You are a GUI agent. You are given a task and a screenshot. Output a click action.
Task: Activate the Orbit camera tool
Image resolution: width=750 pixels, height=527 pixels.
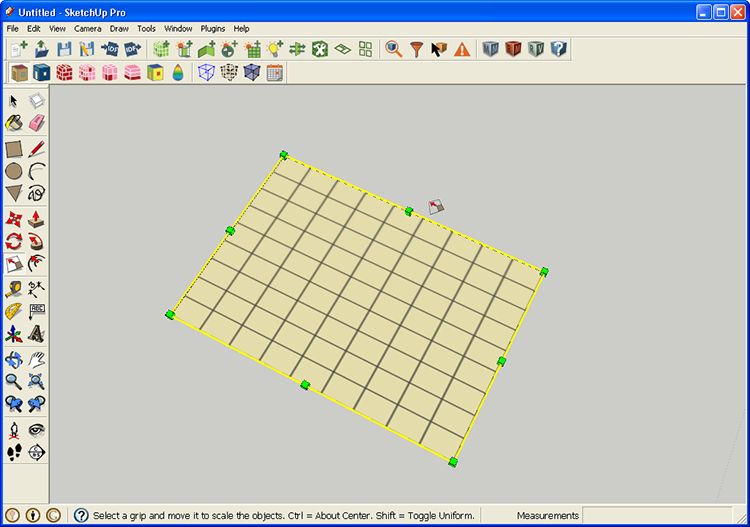tap(14, 360)
